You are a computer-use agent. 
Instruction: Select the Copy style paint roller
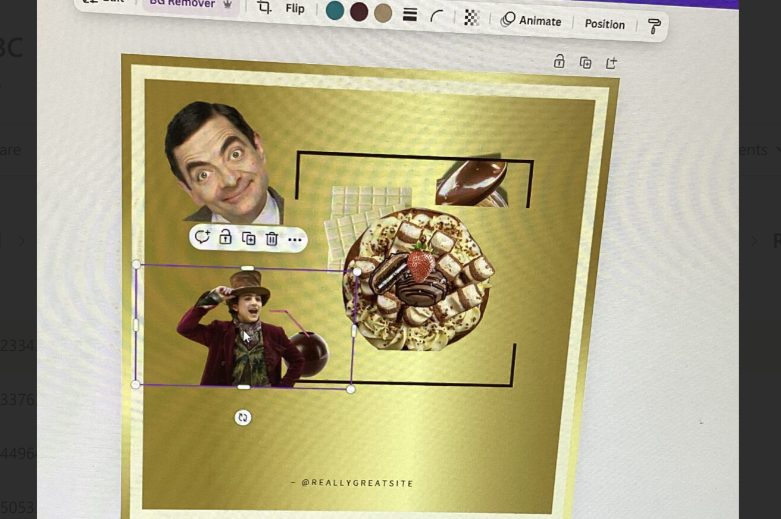[654, 26]
